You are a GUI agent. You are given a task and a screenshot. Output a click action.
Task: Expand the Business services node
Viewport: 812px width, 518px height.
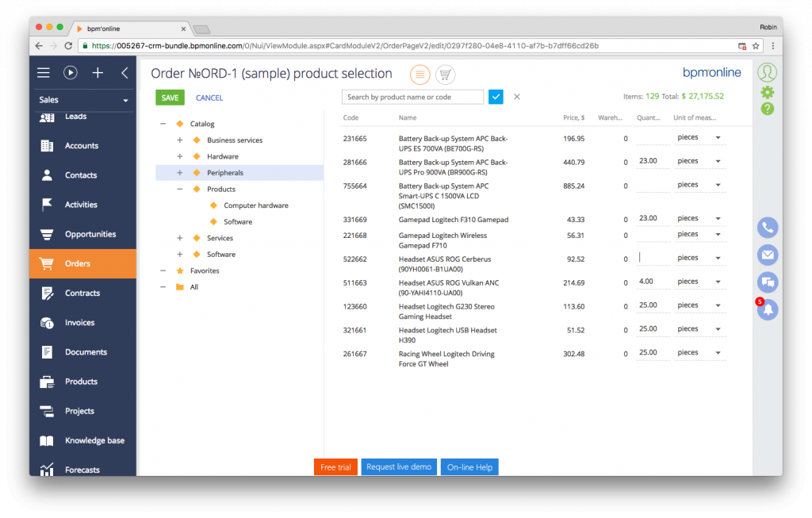(180, 140)
